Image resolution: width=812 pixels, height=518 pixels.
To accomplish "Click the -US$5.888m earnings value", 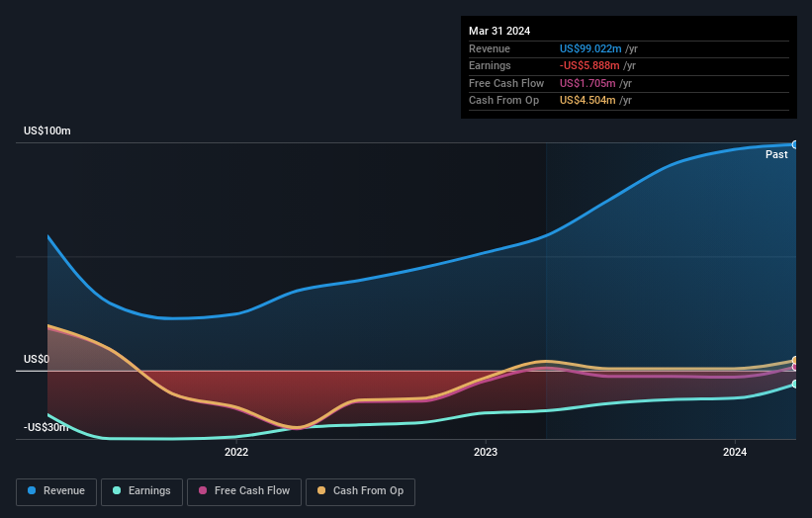I will click(x=589, y=65).
